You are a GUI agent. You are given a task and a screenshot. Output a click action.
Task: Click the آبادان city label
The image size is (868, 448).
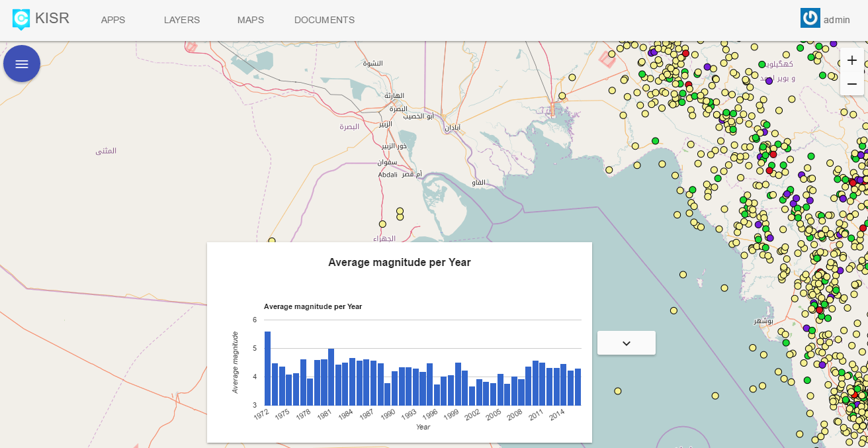pos(453,127)
